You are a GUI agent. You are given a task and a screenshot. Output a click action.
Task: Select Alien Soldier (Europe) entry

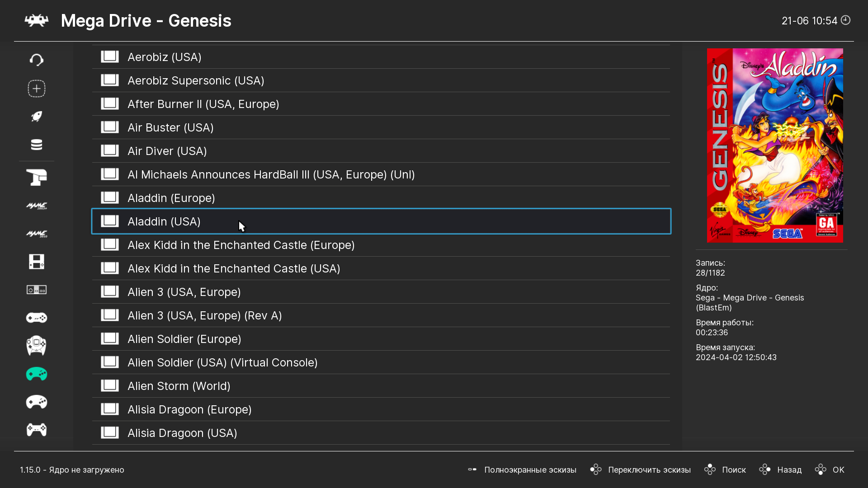tap(381, 339)
